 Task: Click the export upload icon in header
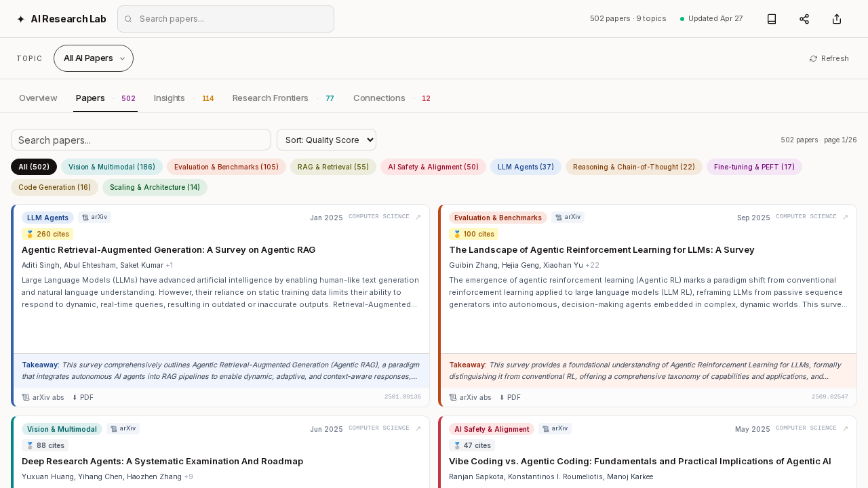point(837,19)
